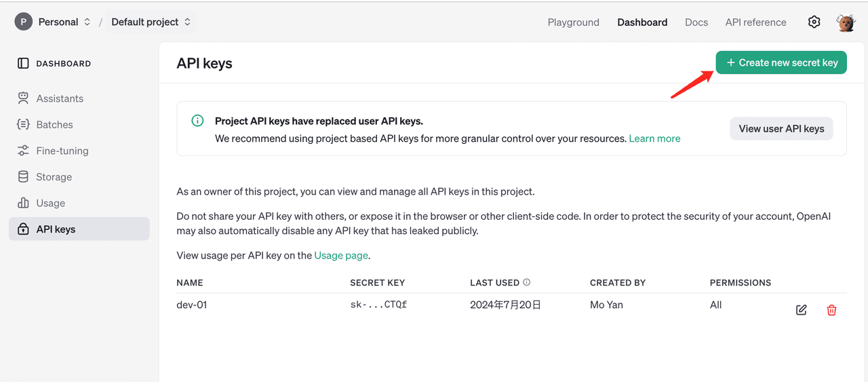Open Fine-tuning in the sidebar
Image resolution: width=868 pixels, height=382 pixels.
tap(79, 151)
